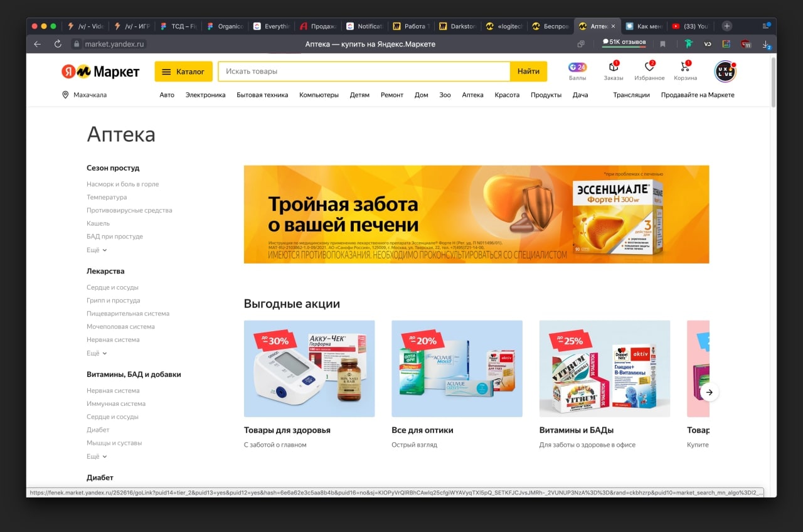The width and height of the screenshot is (803, 532).
Task: Open the Эссенциале liver care banner
Action: coord(476,215)
